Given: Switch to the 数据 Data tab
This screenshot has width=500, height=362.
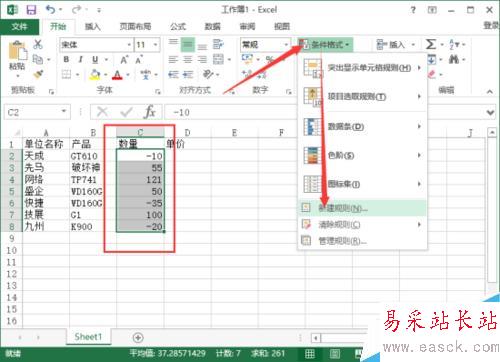Looking at the screenshot, I should point(212,27).
